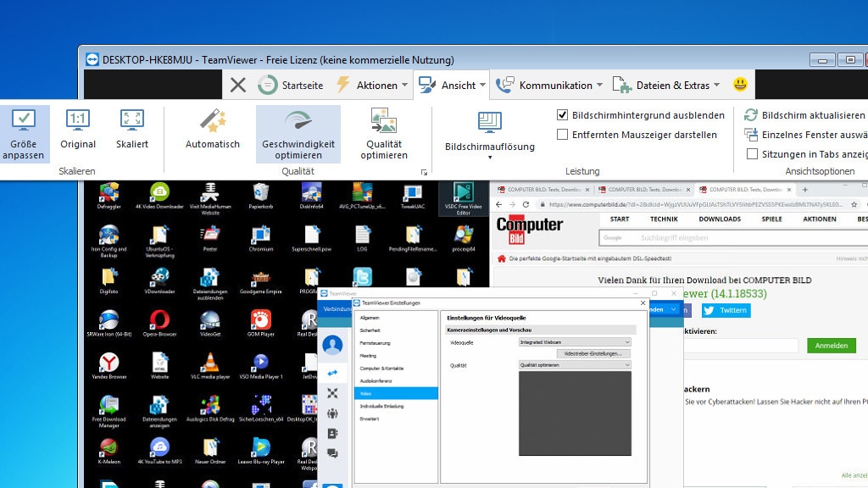
Task: Open the chat sidebar icon in TeamViewer
Action: point(332,453)
